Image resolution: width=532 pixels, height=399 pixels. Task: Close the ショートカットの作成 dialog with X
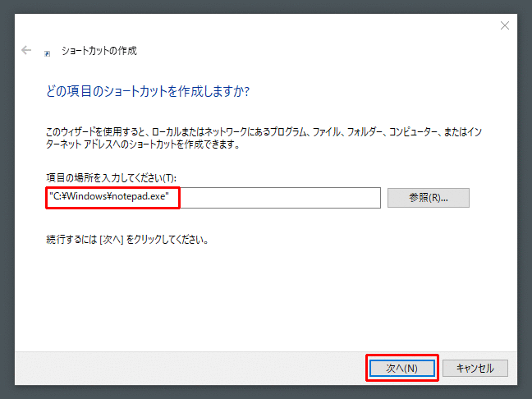pos(504,26)
